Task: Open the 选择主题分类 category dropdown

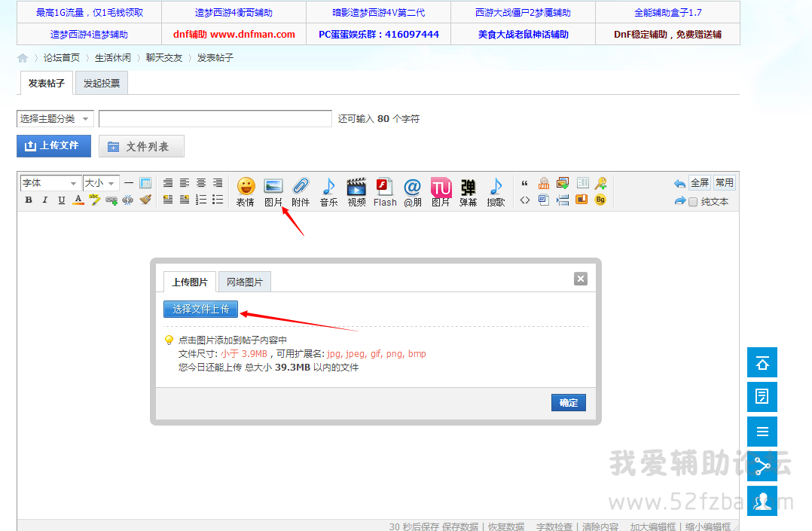Action: coord(55,119)
